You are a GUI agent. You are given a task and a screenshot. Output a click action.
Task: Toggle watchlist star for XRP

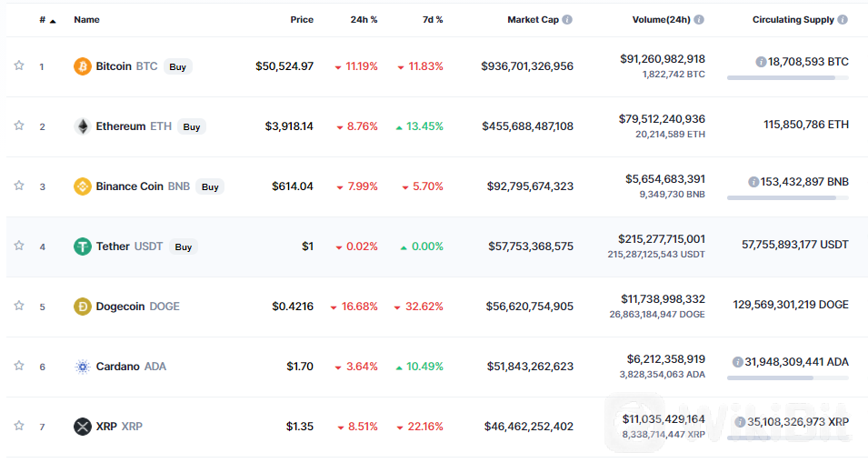pyautogui.click(x=19, y=426)
